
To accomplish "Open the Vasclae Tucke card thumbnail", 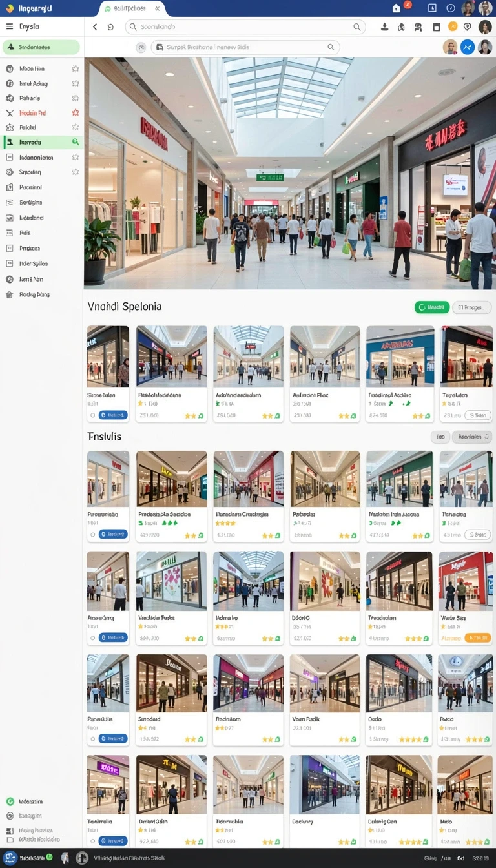I will pyautogui.click(x=172, y=581).
